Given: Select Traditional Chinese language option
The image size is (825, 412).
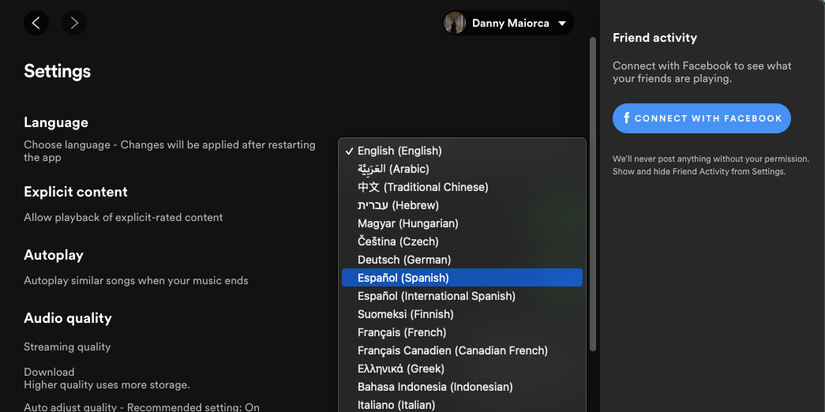Looking at the screenshot, I should pos(462,187).
